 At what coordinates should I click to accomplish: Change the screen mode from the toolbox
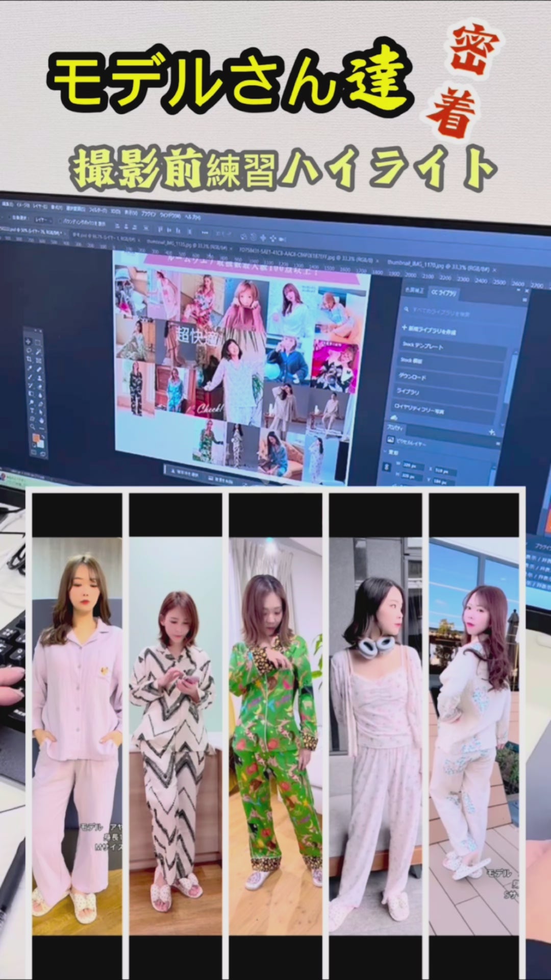(x=44, y=453)
